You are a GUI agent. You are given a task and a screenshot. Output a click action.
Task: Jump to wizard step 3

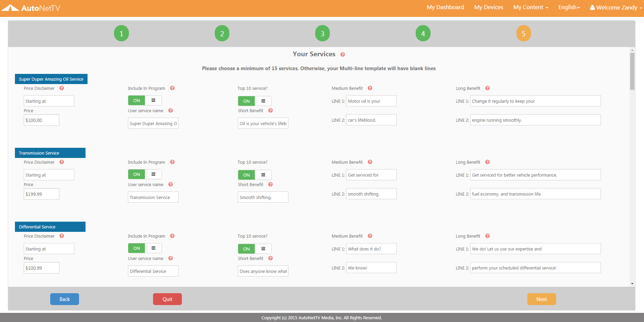(x=323, y=34)
